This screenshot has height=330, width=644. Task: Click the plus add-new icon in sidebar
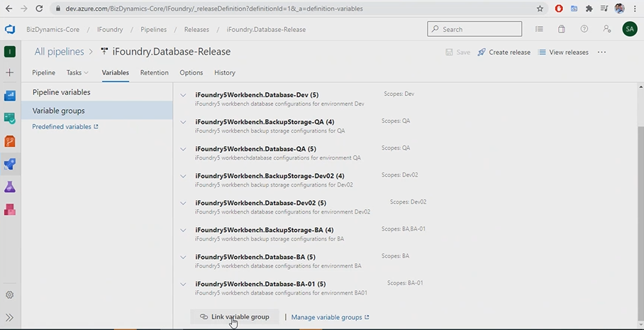pyautogui.click(x=10, y=72)
